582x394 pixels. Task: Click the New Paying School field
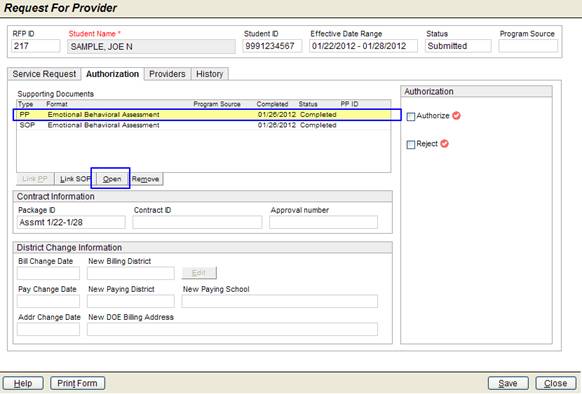[279, 301]
